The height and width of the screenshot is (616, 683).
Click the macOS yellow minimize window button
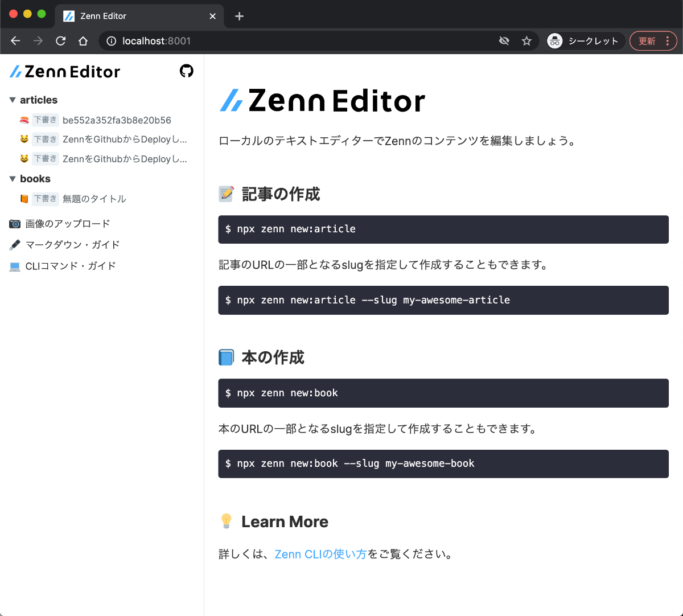pyautogui.click(x=27, y=14)
